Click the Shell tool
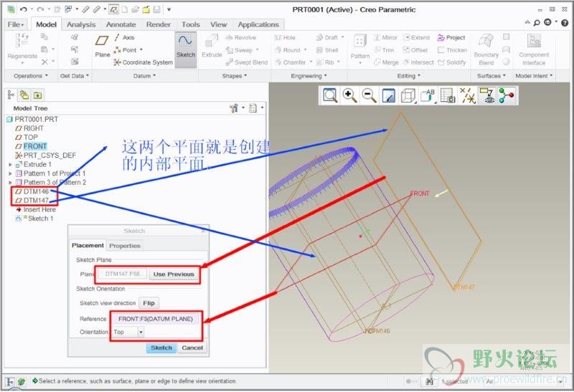The height and width of the screenshot is (392, 574). coord(327,50)
